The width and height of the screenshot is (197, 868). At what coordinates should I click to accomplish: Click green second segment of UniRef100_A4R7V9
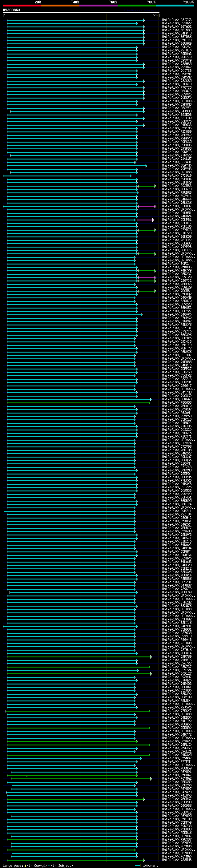tap(147, 271)
